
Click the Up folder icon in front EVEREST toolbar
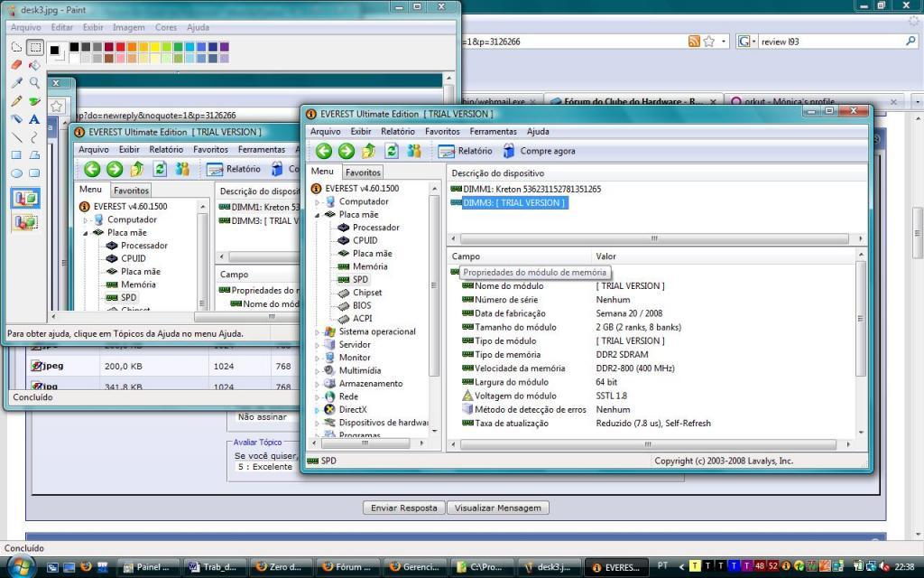click(x=368, y=151)
